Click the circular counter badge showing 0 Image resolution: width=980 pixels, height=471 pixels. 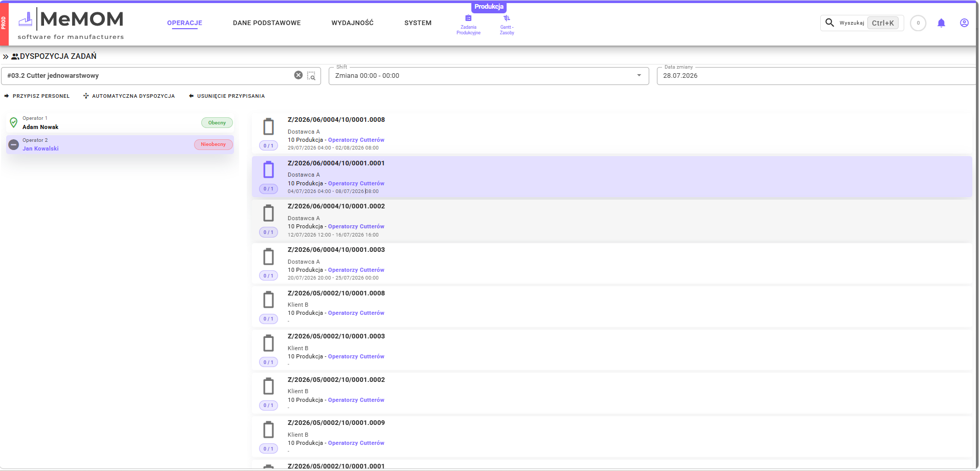click(x=918, y=23)
